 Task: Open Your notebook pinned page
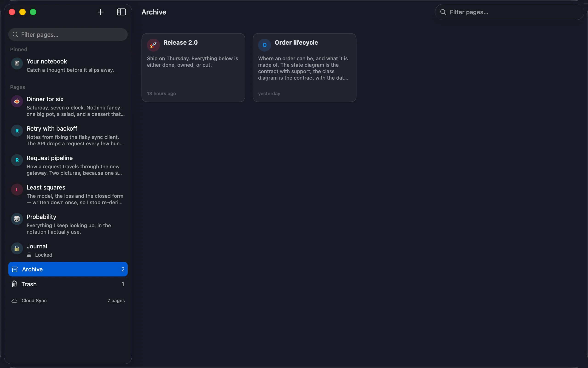68,66
